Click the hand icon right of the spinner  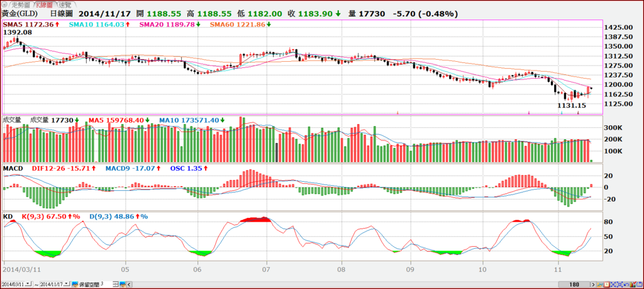point(123,284)
